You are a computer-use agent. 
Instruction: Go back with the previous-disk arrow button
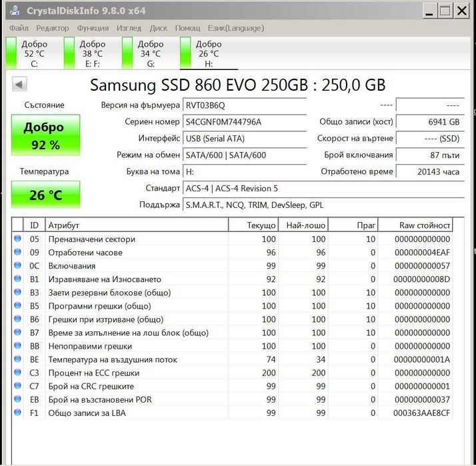[x=19, y=84]
